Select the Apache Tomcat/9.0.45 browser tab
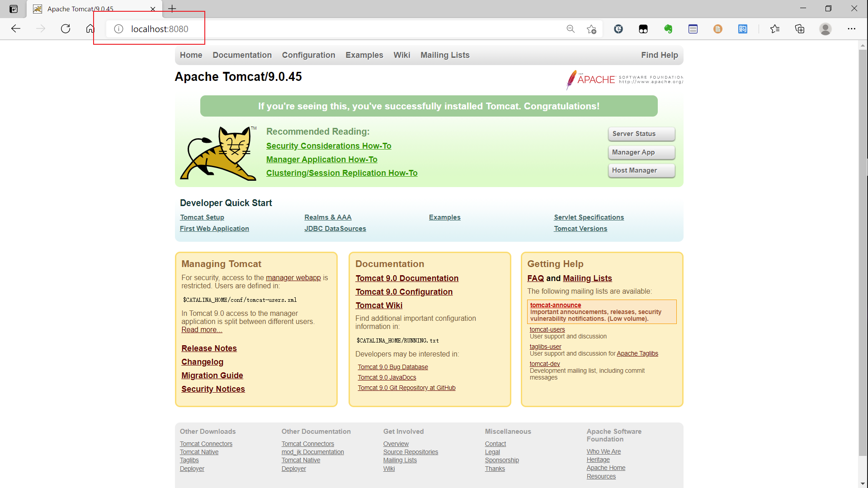Screen dimensions: 868x488 tap(94, 9)
